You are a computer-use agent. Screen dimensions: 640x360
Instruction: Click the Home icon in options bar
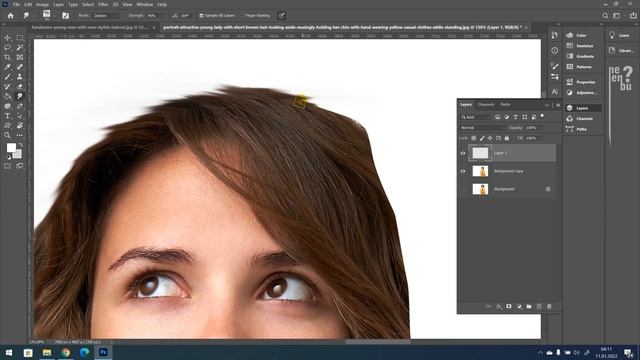(x=11, y=16)
